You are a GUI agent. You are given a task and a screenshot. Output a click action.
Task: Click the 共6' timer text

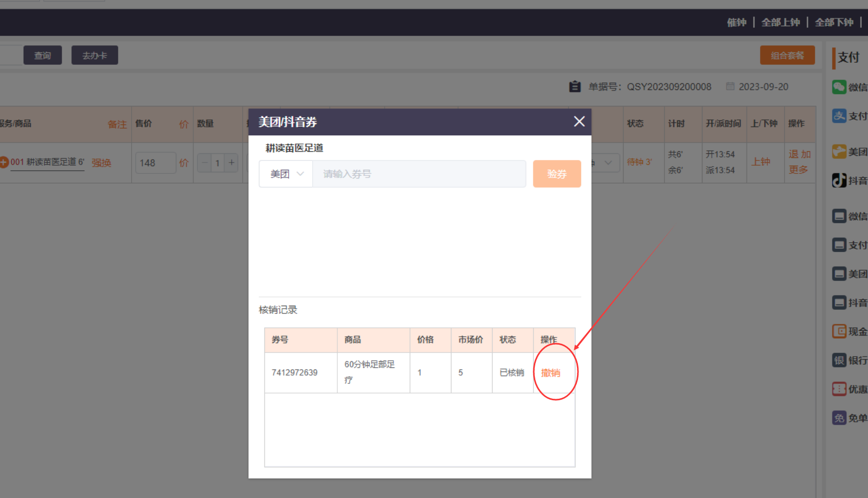pyautogui.click(x=675, y=154)
